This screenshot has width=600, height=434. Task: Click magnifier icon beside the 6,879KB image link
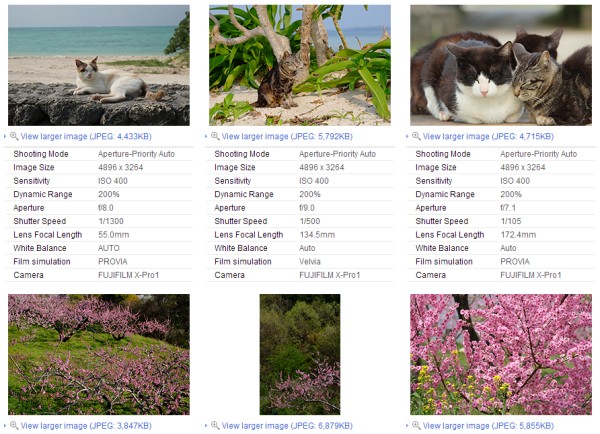(215, 426)
